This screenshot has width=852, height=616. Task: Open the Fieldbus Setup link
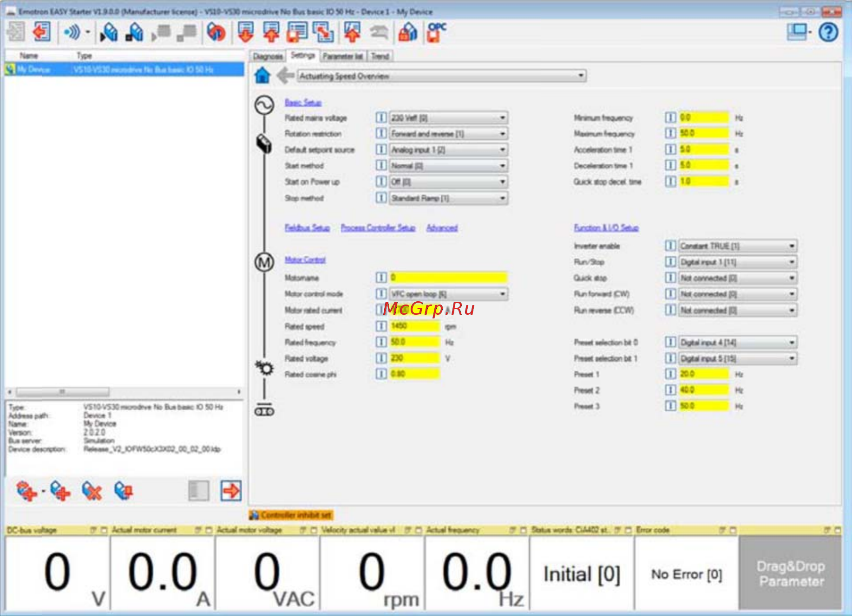(x=307, y=227)
